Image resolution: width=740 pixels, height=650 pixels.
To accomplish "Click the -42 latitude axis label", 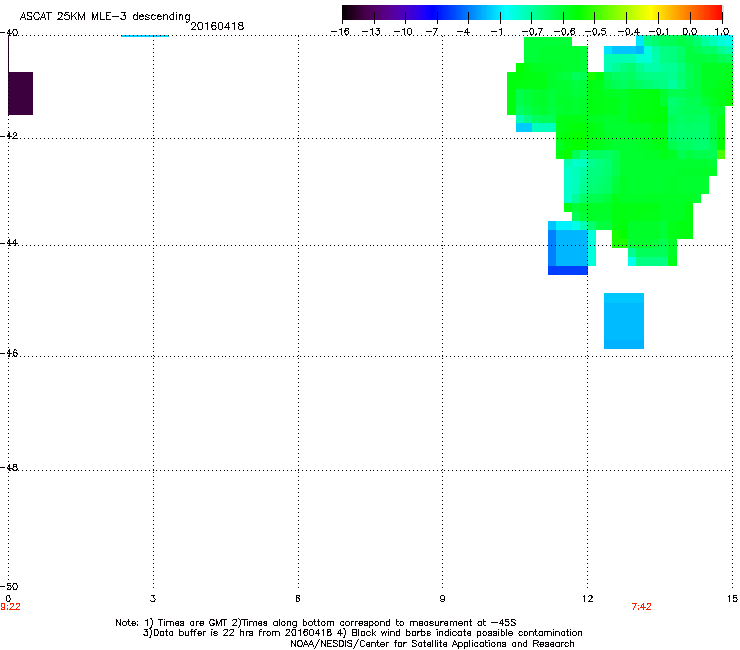I will [9, 135].
